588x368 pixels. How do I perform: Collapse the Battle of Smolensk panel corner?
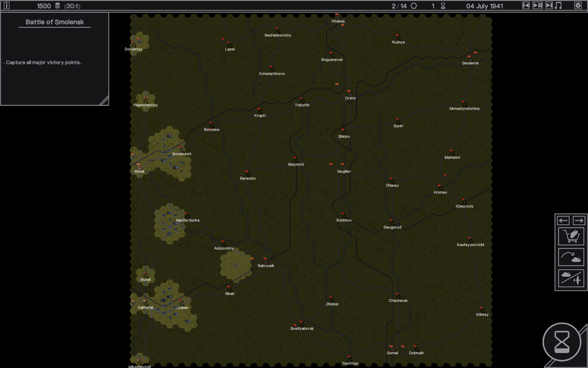click(x=104, y=101)
